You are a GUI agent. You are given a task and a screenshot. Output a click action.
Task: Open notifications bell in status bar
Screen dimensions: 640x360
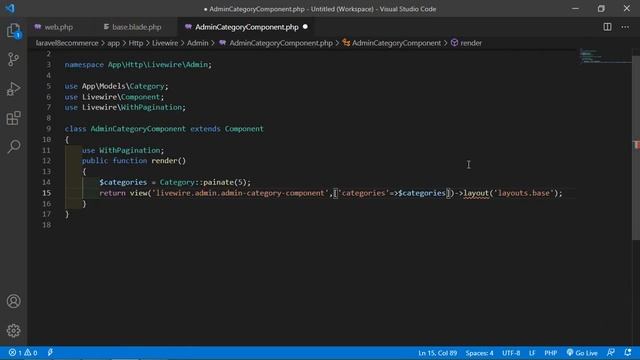pos(628,353)
